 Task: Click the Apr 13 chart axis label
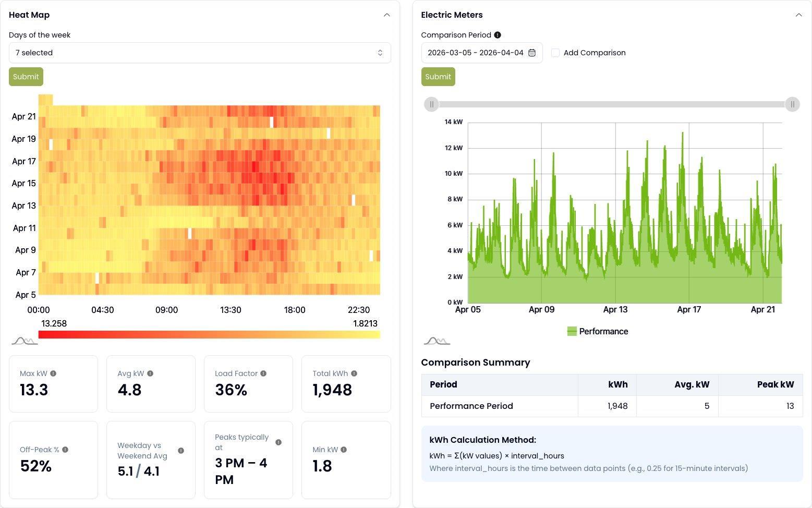615,309
